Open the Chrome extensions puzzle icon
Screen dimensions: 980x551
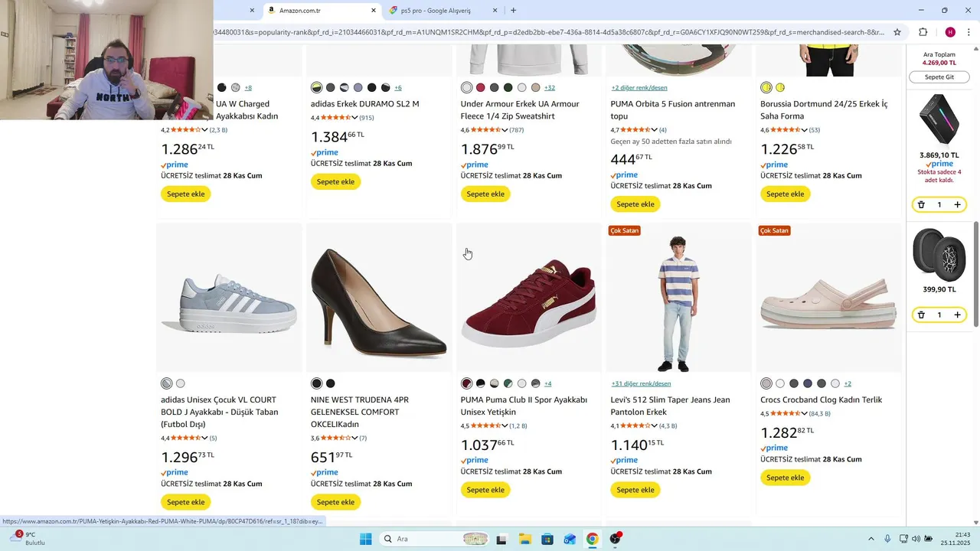click(x=923, y=32)
